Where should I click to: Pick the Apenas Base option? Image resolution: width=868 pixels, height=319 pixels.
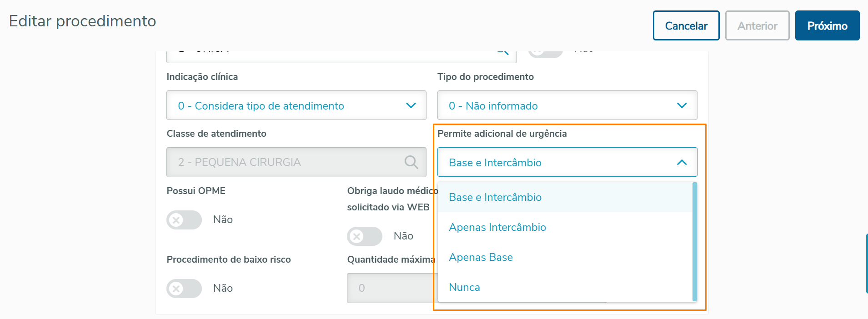pyautogui.click(x=481, y=257)
